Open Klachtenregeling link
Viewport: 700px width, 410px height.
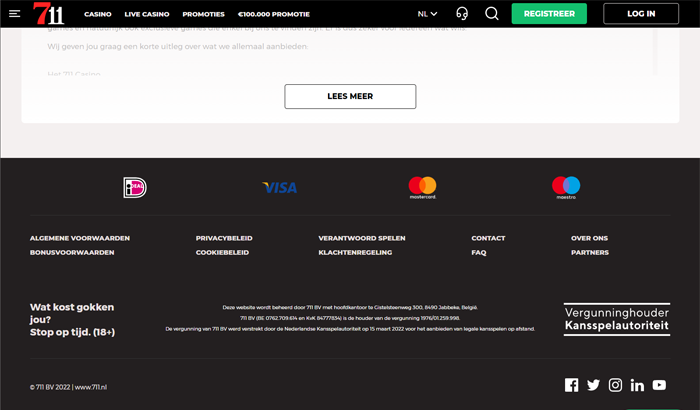coord(355,252)
